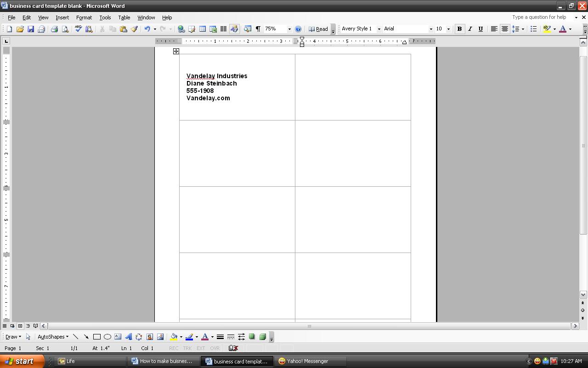Screen dimensions: 588x368
Task: Toggle Italic formatting
Action: [x=469, y=29]
